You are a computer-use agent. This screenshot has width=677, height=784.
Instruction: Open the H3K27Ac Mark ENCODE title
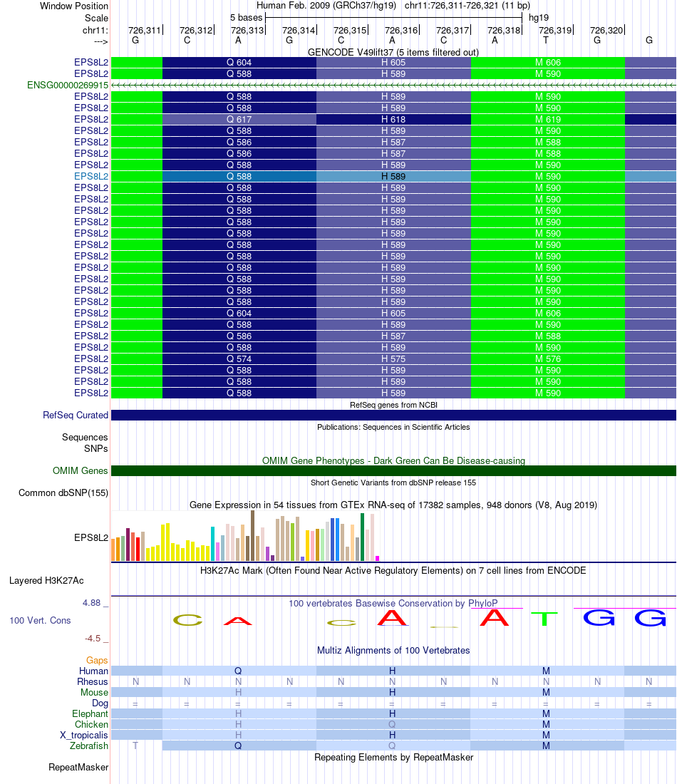pyautogui.click(x=393, y=570)
